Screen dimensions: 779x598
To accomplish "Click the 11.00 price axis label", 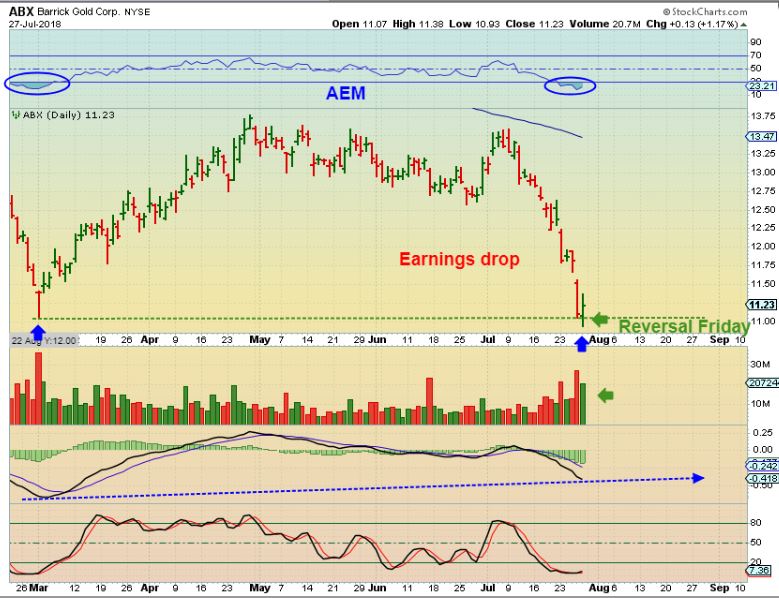I will pyautogui.click(x=763, y=321).
